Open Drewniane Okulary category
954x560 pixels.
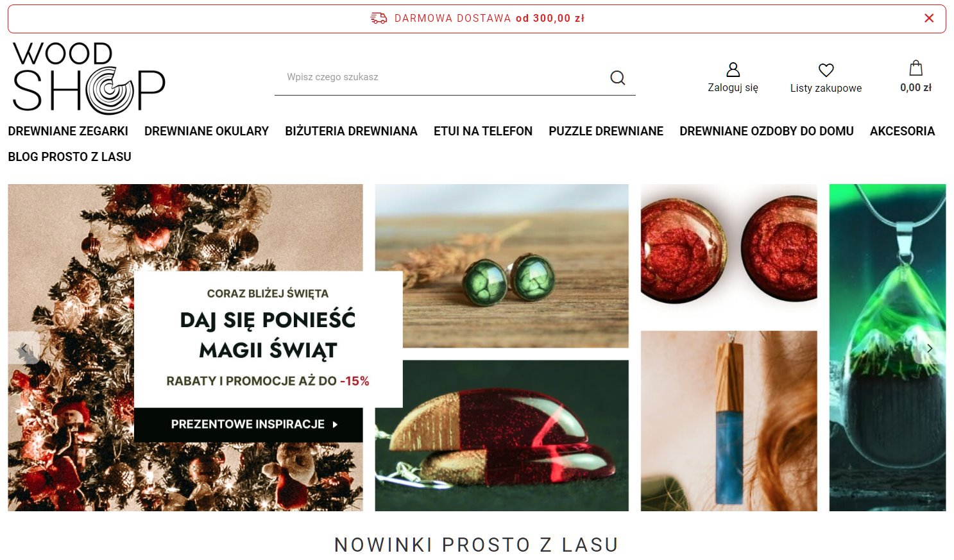[x=207, y=131]
